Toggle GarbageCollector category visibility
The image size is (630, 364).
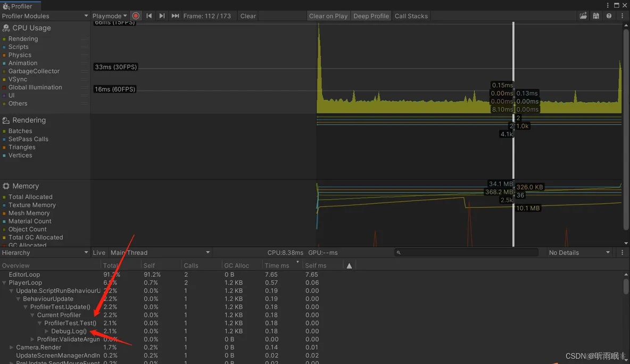point(4,71)
